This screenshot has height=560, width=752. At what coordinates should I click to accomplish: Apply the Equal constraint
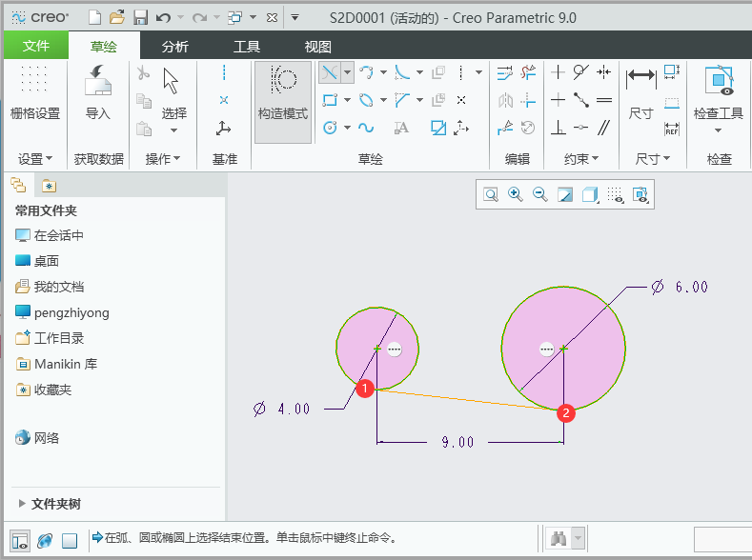(x=604, y=100)
